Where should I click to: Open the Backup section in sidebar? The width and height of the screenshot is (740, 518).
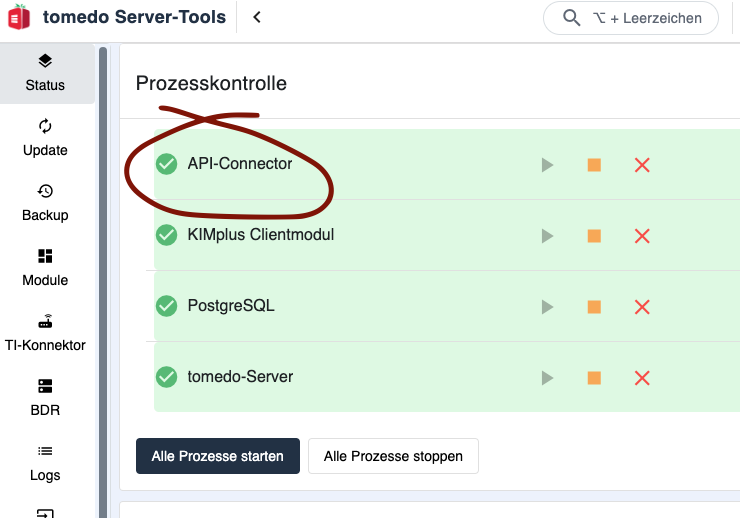[45, 203]
